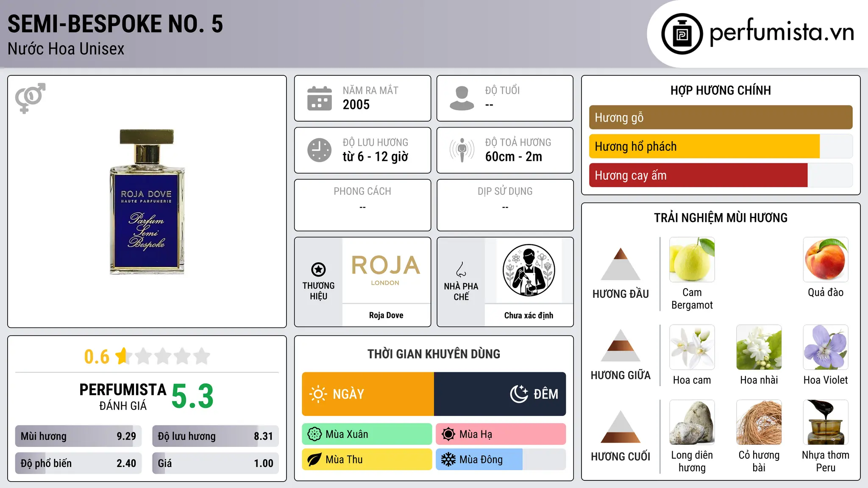The image size is (868, 488).
Task: Select the Mùa Đông season bar
Action: pos(501,460)
